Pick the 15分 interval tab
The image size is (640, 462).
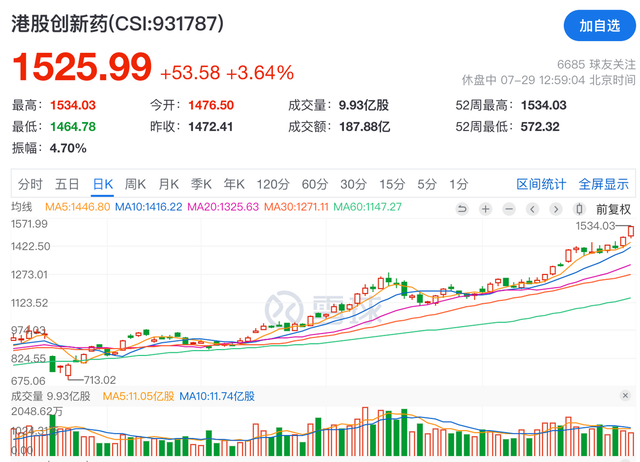392,184
